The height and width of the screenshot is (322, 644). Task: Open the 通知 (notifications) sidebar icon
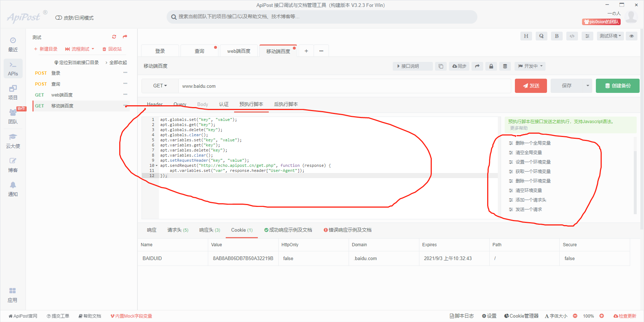click(13, 189)
